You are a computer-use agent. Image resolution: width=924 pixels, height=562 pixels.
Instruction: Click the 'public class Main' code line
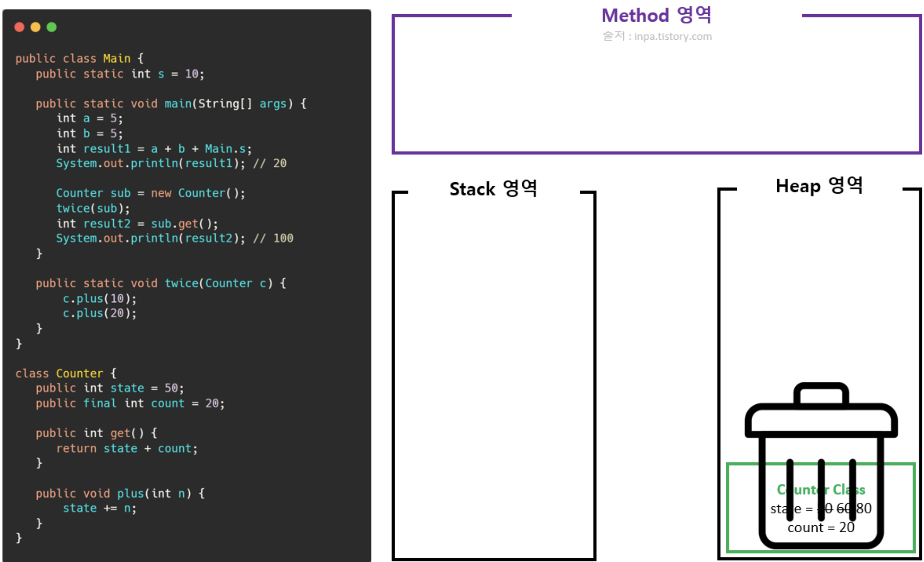point(79,58)
